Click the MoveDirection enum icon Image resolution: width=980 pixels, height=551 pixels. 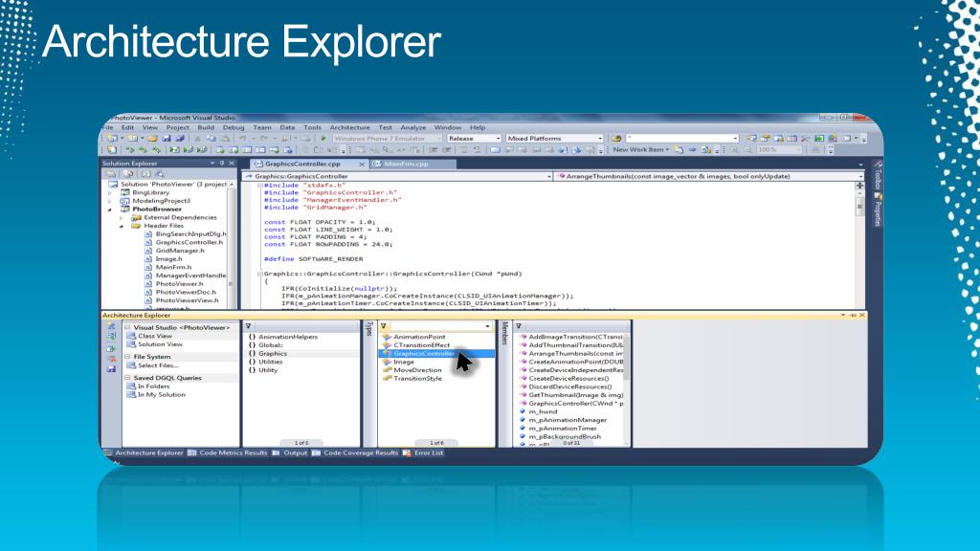pos(387,370)
